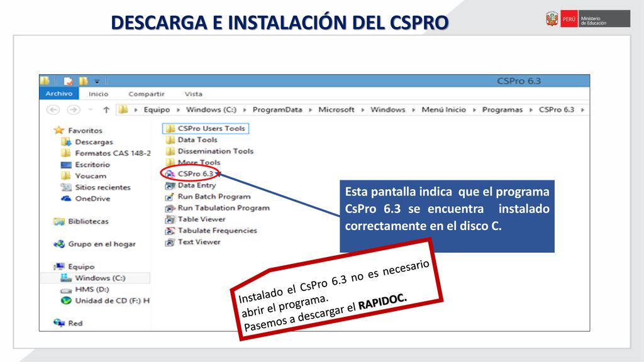The width and height of the screenshot is (644, 362).
Task: Click Equipo in the address breadcrumb
Action: [x=157, y=109]
